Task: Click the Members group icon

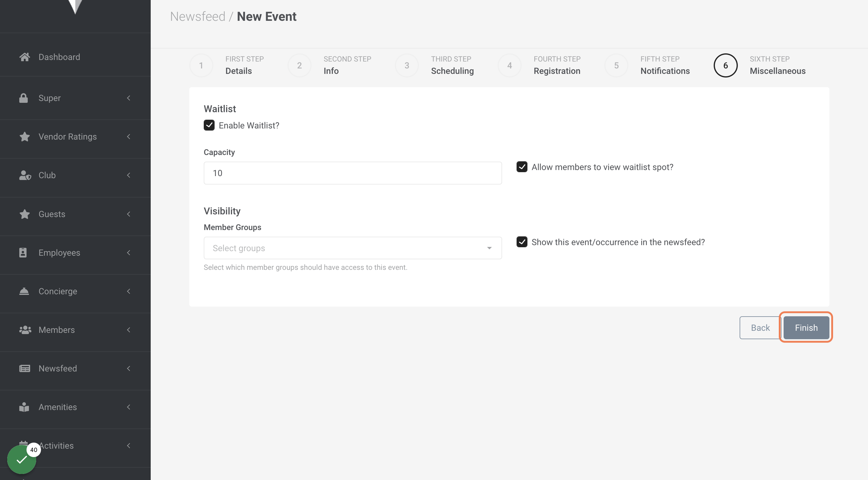Action: pyautogui.click(x=25, y=330)
